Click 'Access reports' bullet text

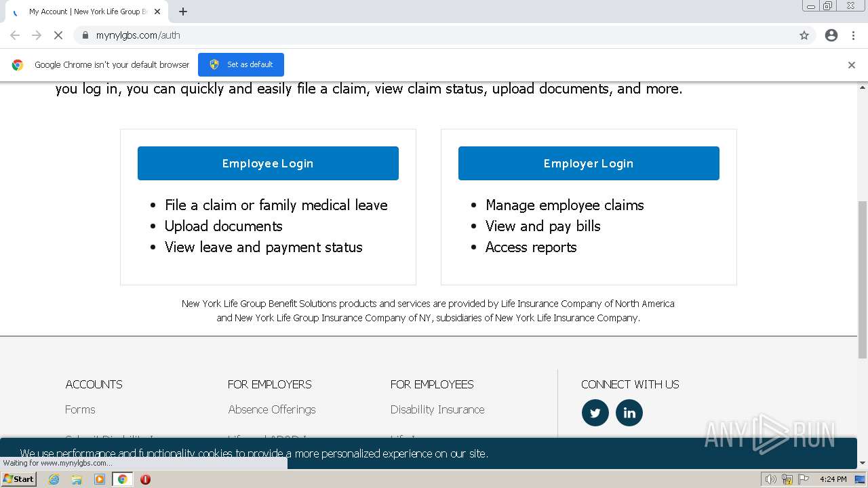click(531, 247)
